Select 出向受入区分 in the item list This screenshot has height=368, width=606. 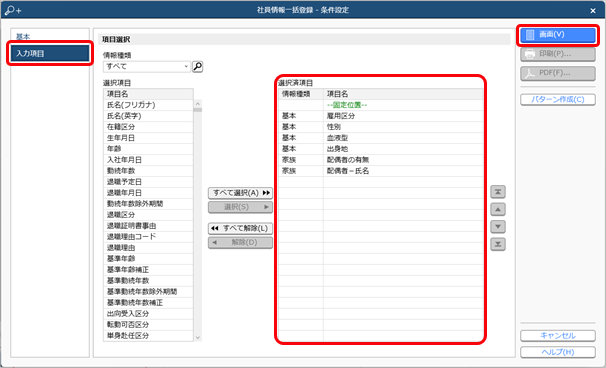(148, 313)
